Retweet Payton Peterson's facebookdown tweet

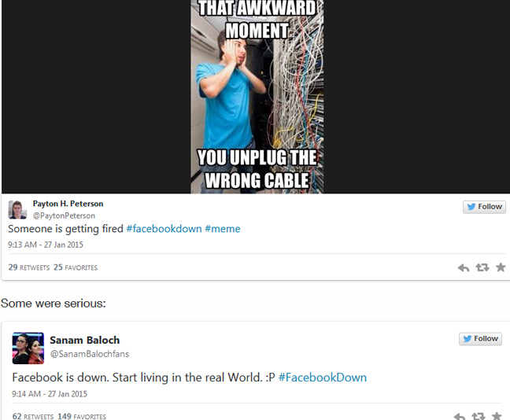(x=482, y=267)
